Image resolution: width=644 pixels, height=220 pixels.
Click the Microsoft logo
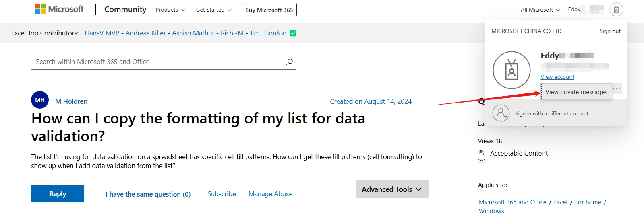59,9
